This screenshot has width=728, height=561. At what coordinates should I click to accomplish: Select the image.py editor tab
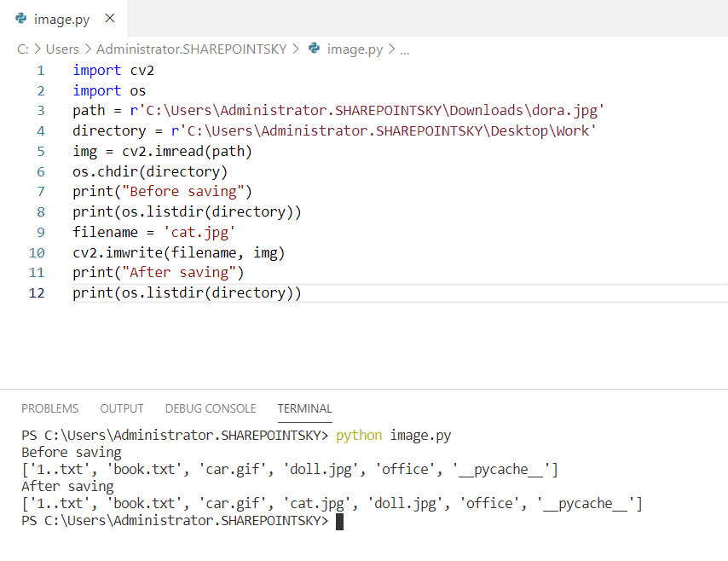(63, 18)
